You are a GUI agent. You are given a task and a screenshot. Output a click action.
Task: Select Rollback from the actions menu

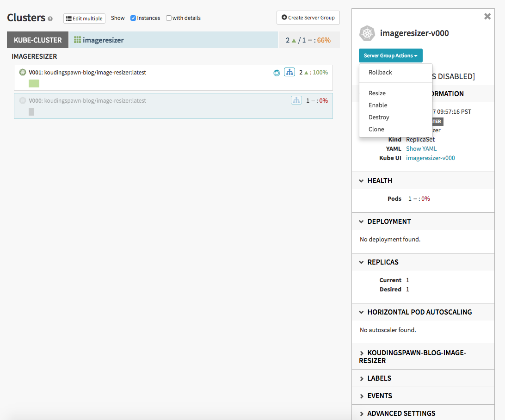click(380, 72)
